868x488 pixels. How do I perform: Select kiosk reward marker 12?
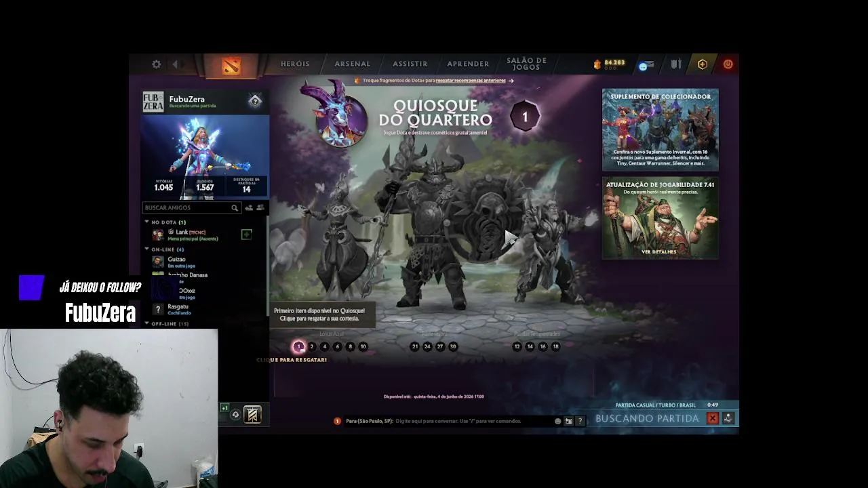[517, 346]
